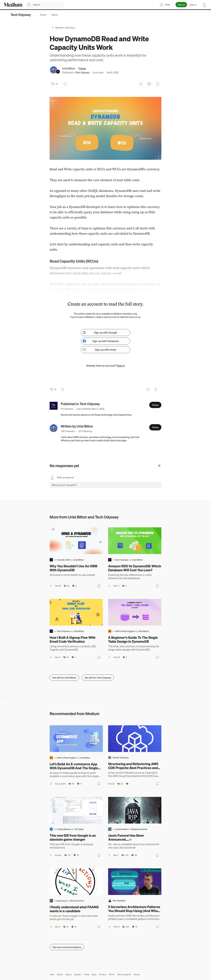Click Sign up with Google button

pyautogui.click(x=105, y=333)
